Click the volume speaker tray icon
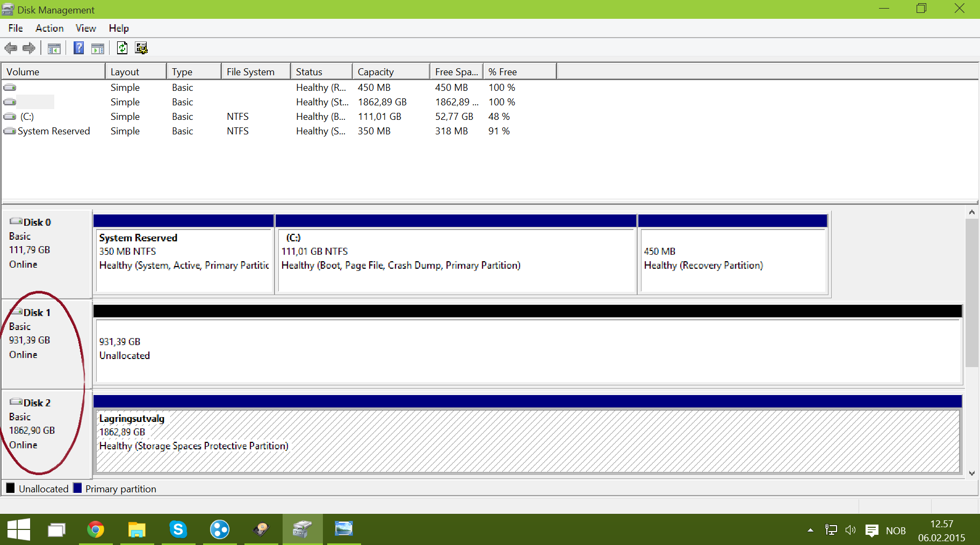 [850, 530]
